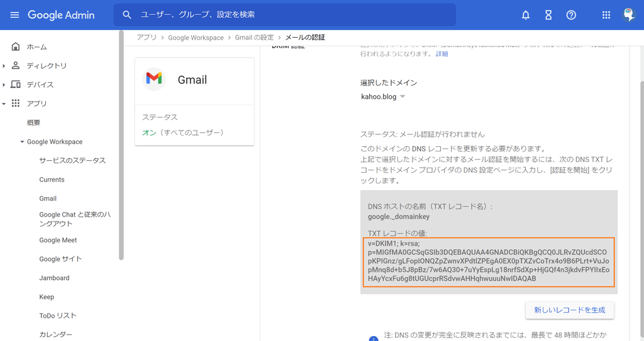Collapse the Google Workspace sidebar arrow
Image resolution: width=644 pixels, height=341 pixels.
pyautogui.click(x=22, y=141)
